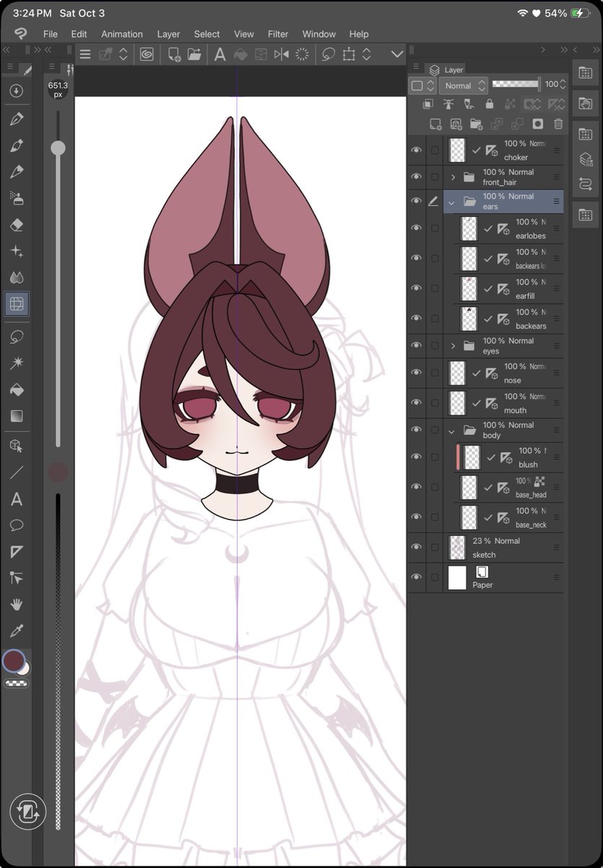Hide the blush layer
The width and height of the screenshot is (603, 868).
click(x=416, y=457)
